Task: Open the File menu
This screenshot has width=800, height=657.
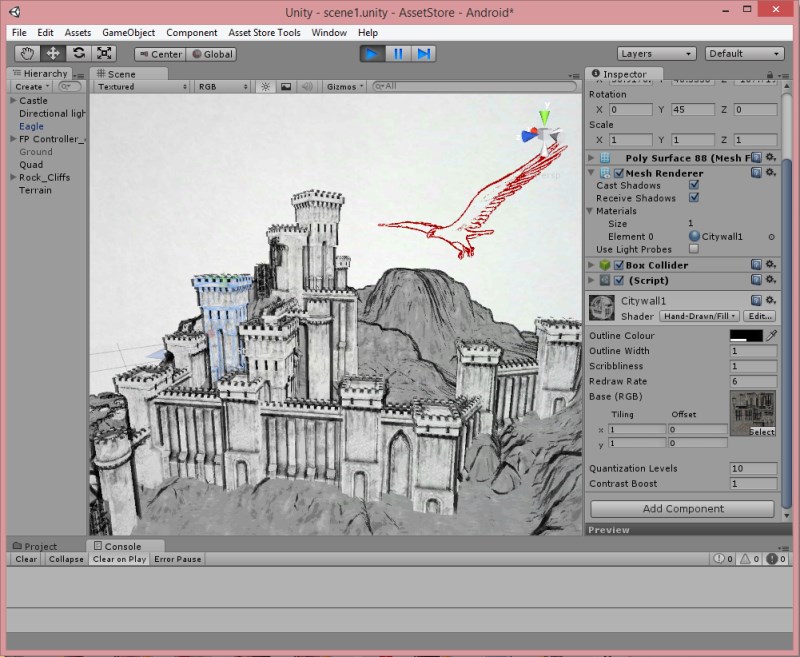Action: (19, 33)
